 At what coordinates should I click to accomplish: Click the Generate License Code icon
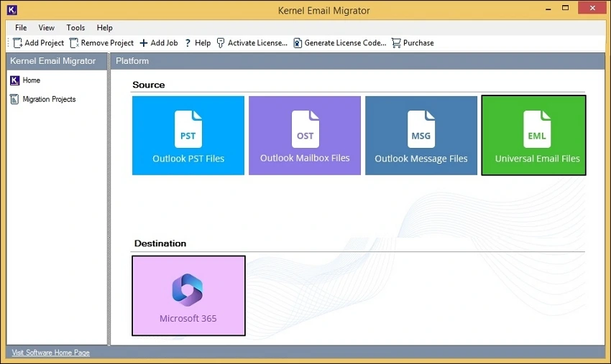(x=298, y=43)
